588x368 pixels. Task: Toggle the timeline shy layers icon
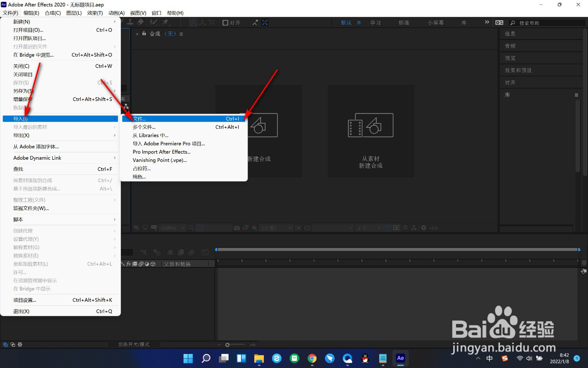tap(170, 252)
